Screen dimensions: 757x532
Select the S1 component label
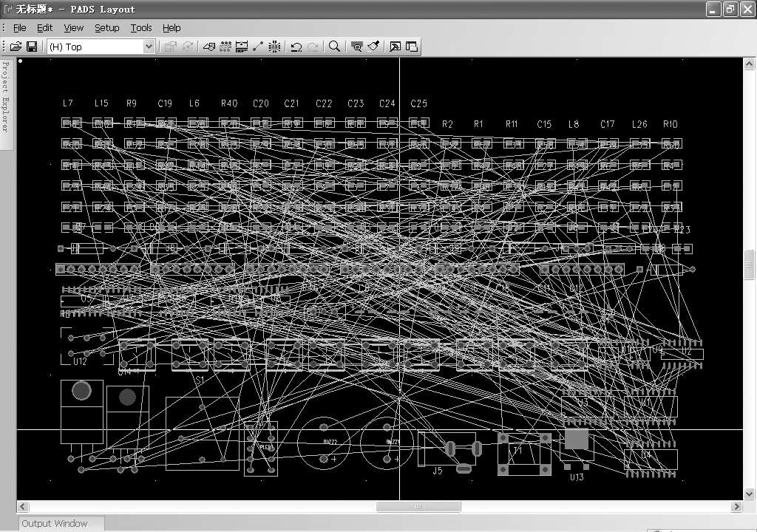tap(200, 381)
